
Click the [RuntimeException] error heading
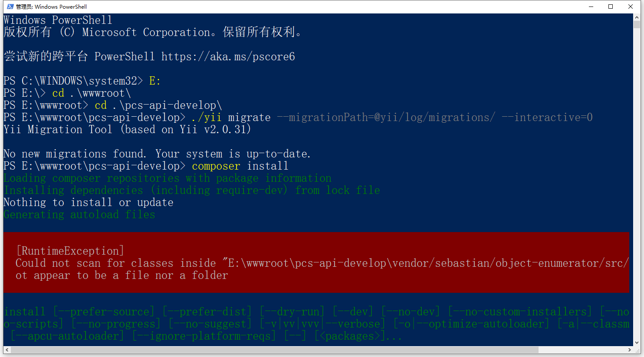[70, 251]
